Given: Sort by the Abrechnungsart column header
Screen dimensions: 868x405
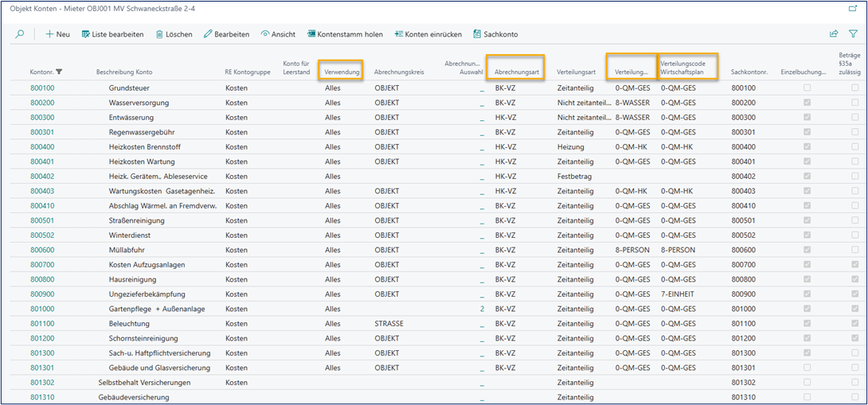Looking at the screenshot, I should tap(516, 72).
